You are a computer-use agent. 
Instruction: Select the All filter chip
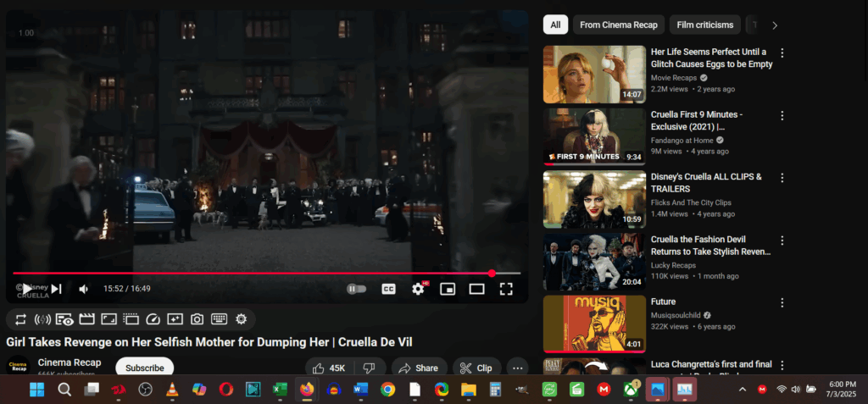[x=555, y=25]
